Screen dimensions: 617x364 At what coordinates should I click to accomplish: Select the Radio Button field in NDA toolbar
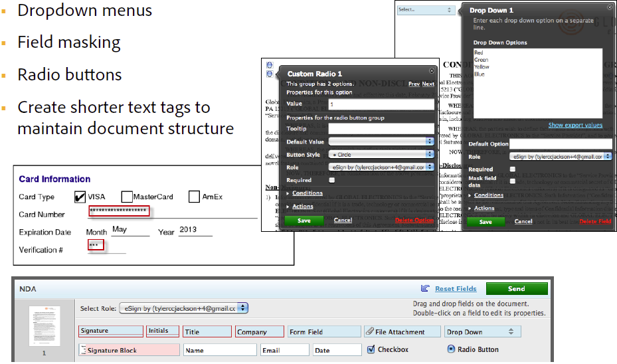pyautogui.click(x=451, y=349)
